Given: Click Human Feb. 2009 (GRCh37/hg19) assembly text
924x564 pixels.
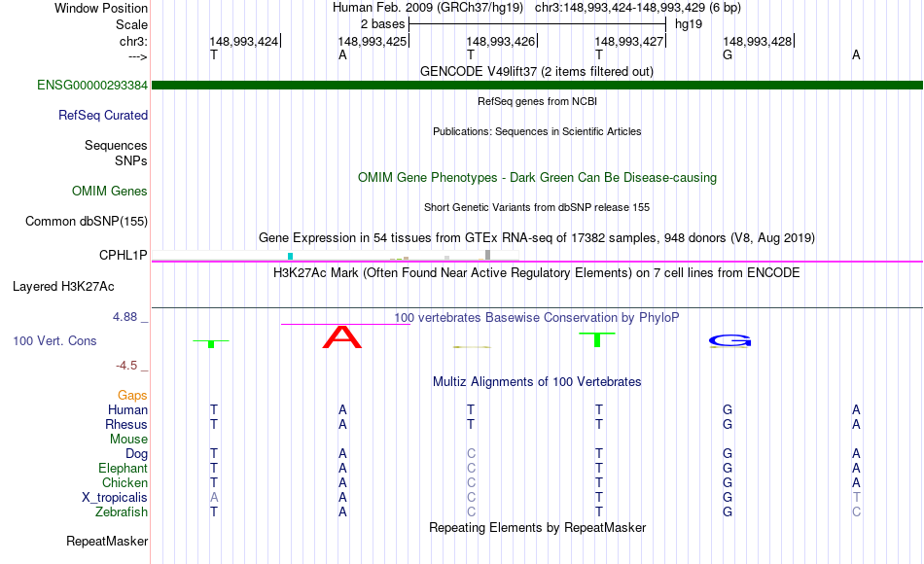Looking at the screenshot, I should pyautogui.click(x=428, y=8).
